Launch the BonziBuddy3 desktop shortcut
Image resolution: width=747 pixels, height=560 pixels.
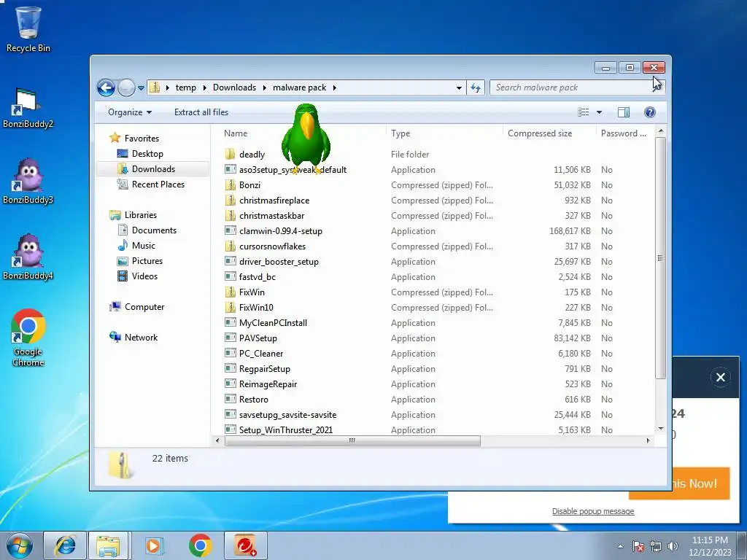[x=28, y=182]
